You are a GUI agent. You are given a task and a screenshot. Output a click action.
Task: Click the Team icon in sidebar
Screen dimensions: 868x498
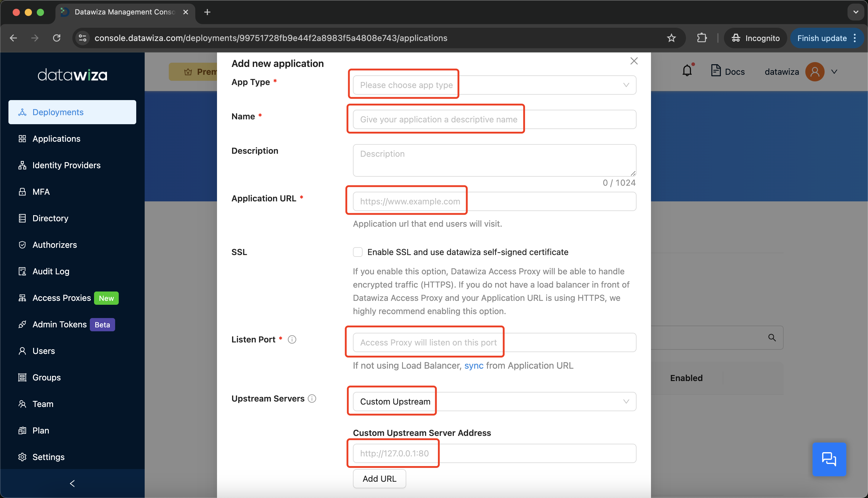click(x=22, y=404)
